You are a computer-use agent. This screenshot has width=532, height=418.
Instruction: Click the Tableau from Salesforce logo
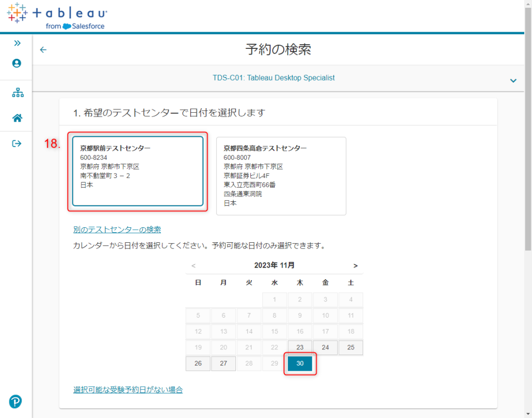tap(57, 16)
